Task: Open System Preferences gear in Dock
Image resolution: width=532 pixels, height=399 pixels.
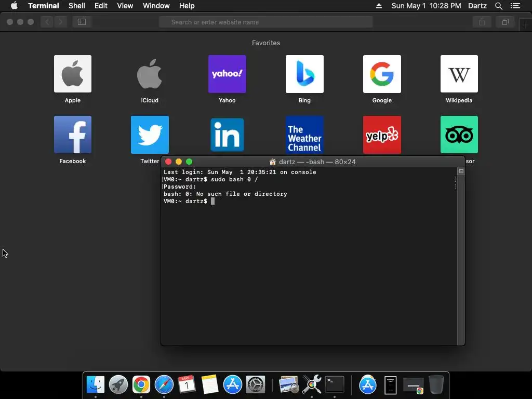Action: point(256,384)
